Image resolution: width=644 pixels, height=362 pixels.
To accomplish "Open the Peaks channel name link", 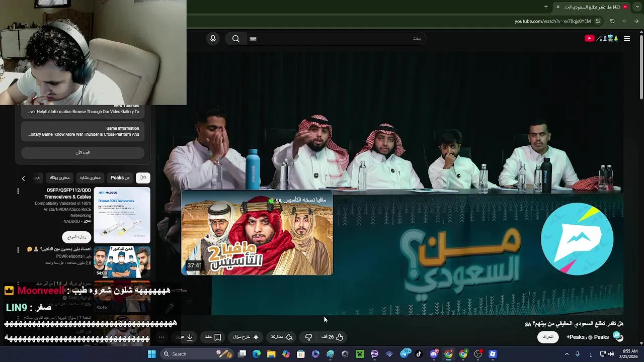I will click(x=601, y=337).
